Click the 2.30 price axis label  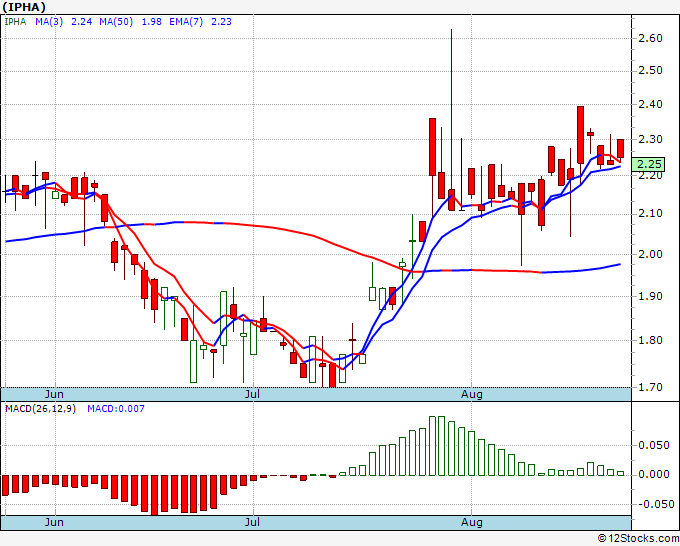coord(651,140)
